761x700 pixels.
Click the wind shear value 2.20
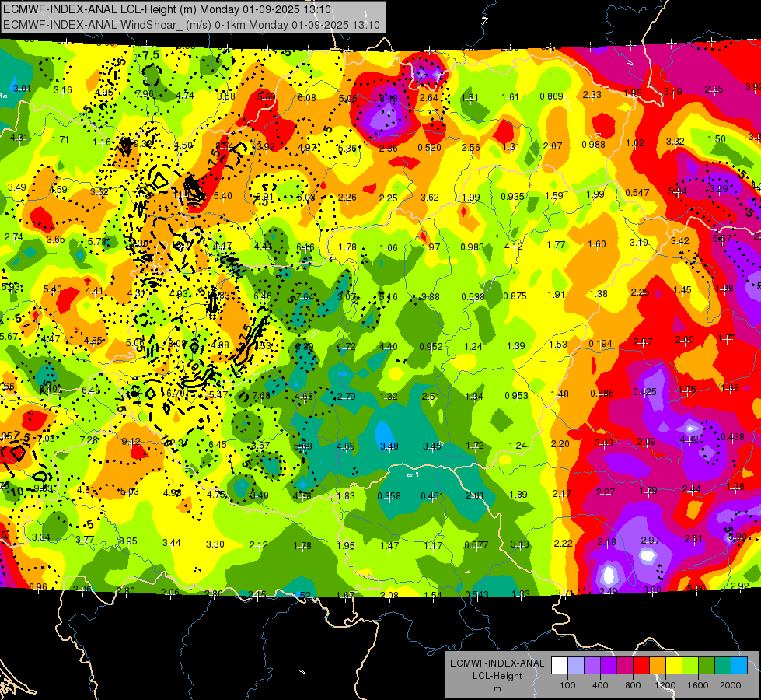560,444
